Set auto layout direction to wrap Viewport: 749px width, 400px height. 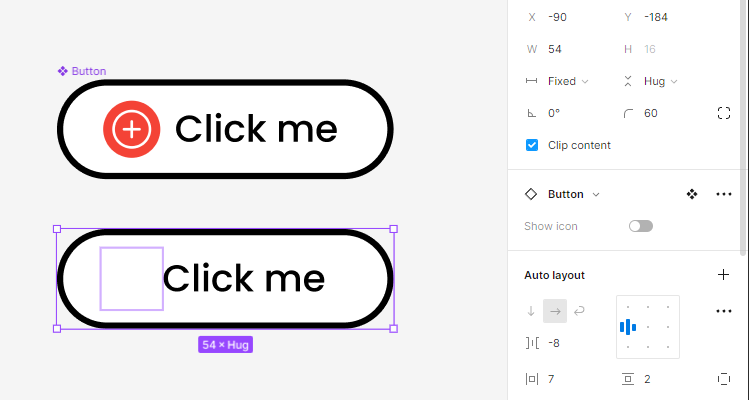[579, 311]
